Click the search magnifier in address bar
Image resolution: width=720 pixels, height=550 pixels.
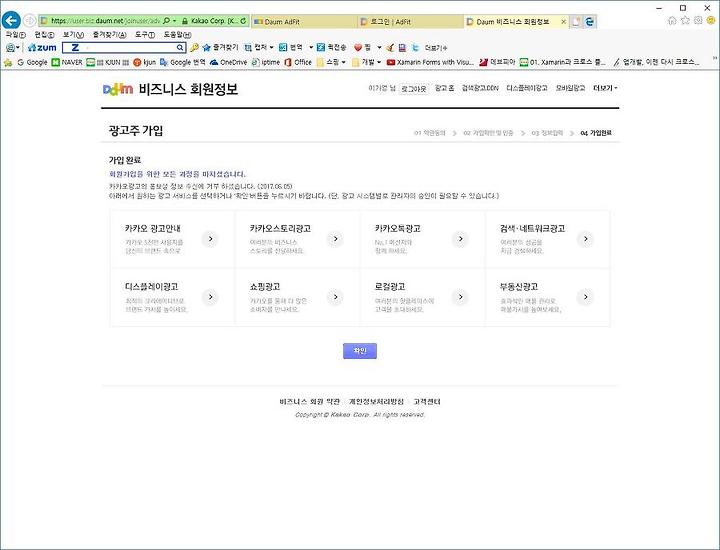tap(166, 21)
